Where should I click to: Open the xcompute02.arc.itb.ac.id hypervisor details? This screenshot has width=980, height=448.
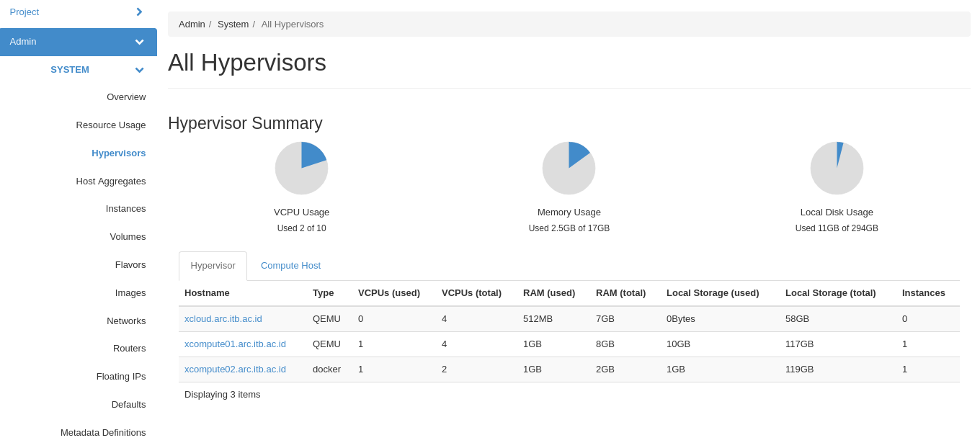click(x=235, y=369)
